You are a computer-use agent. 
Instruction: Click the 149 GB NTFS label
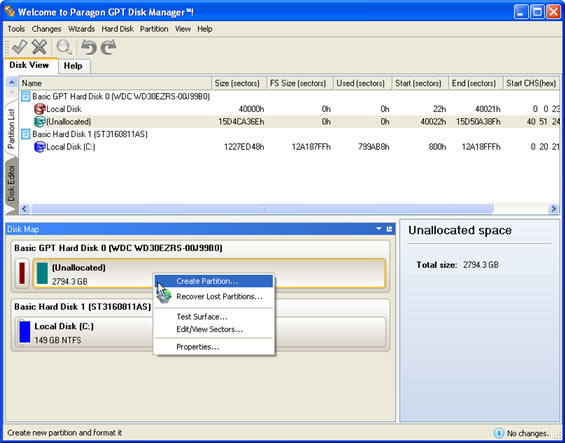click(x=58, y=340)
